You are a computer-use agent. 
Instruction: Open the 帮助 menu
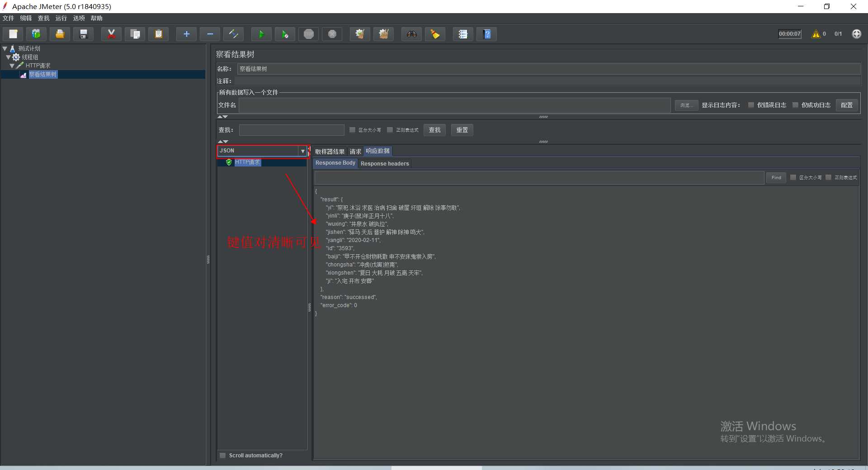click(96, 18)
